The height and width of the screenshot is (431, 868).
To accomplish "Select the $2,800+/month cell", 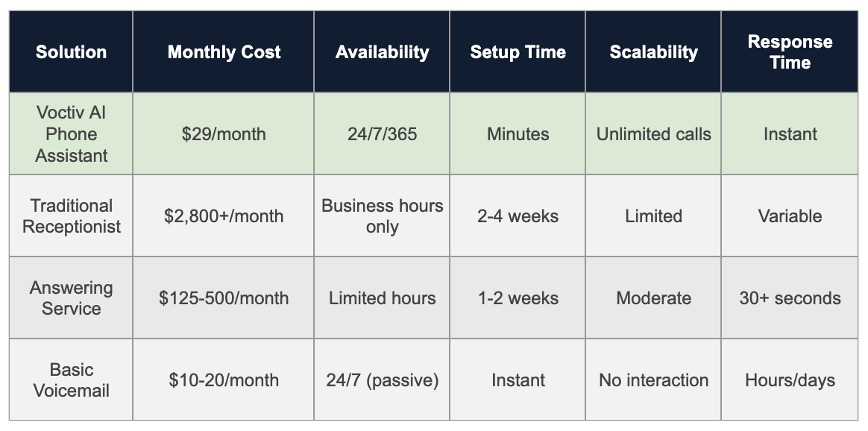I will tap(224, 216).
